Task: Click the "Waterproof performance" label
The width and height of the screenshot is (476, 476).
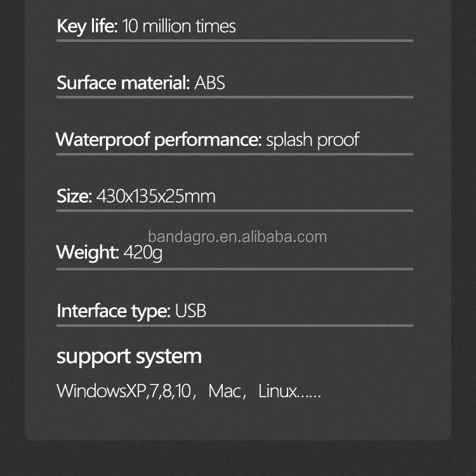Action: 159,140
